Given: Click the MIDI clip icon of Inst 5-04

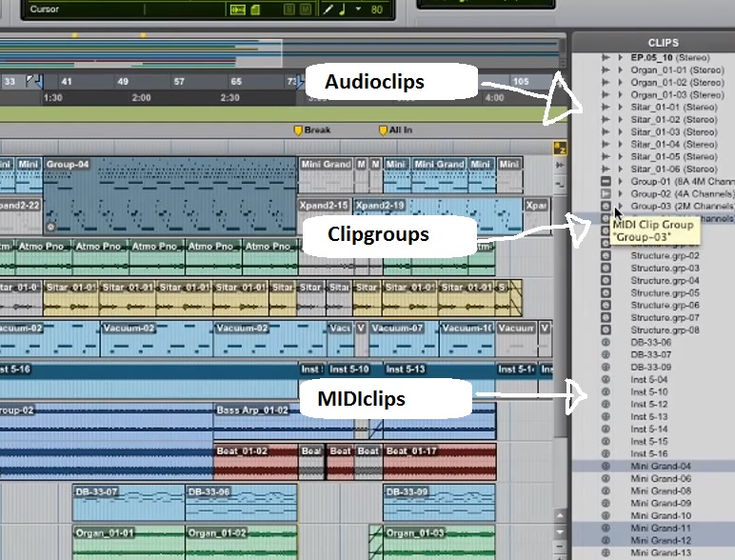Looking at the screenshot, I should click(606, 379).
